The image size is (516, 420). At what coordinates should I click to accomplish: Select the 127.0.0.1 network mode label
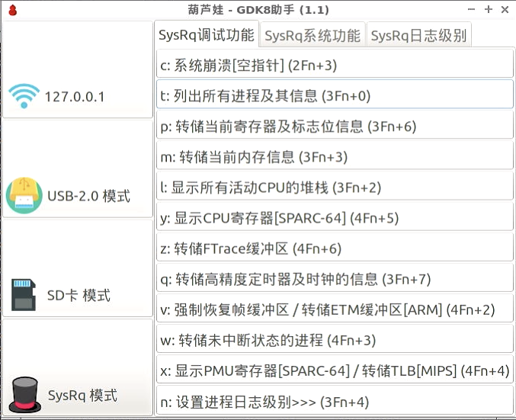coord(75,97)
